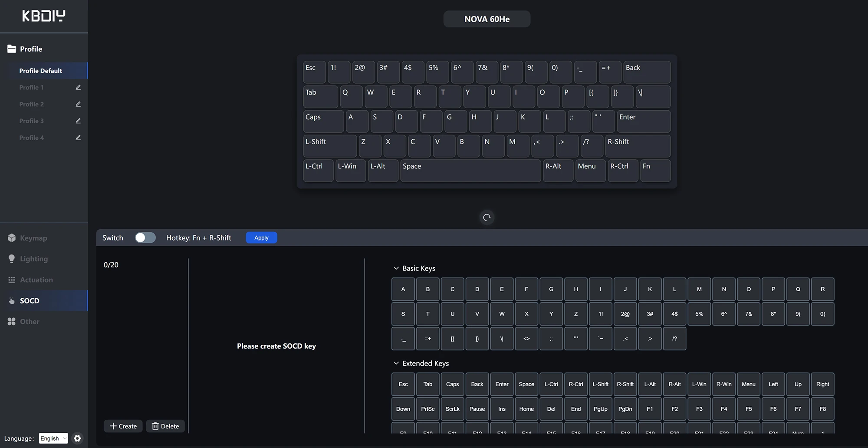
Task: Switch to Profile 3
Action: click(31, 121)
